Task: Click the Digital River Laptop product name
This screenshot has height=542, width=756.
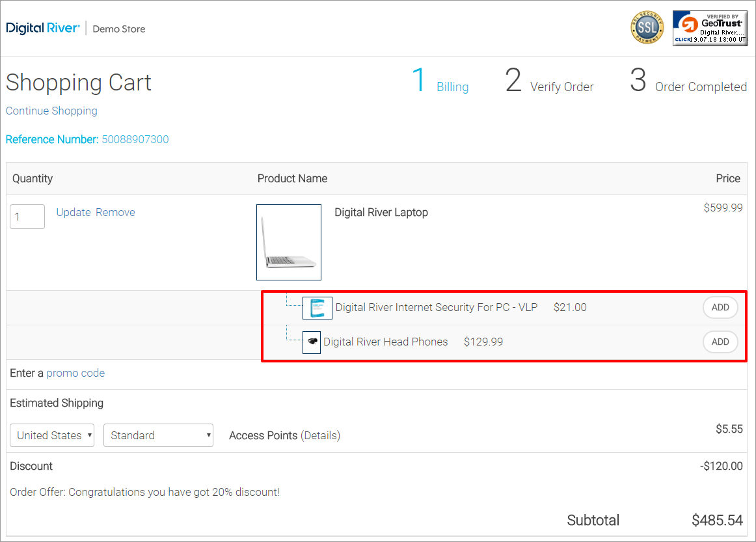Action: pos(381,213)
